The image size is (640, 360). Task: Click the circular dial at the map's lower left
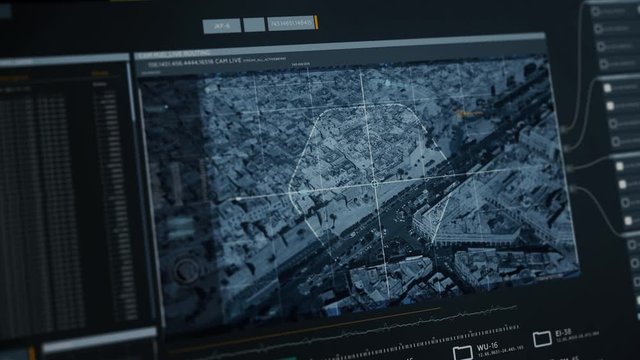[187, 270]
